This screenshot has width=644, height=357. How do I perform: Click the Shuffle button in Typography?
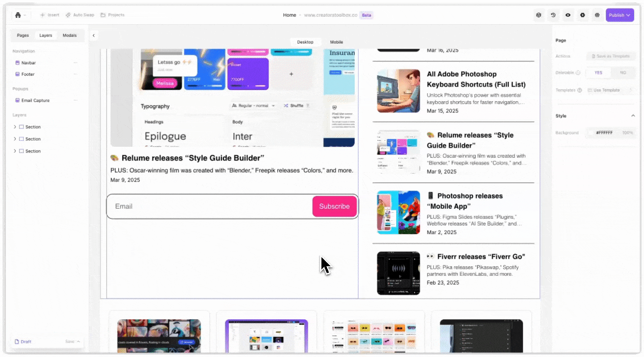pos(296,106)
